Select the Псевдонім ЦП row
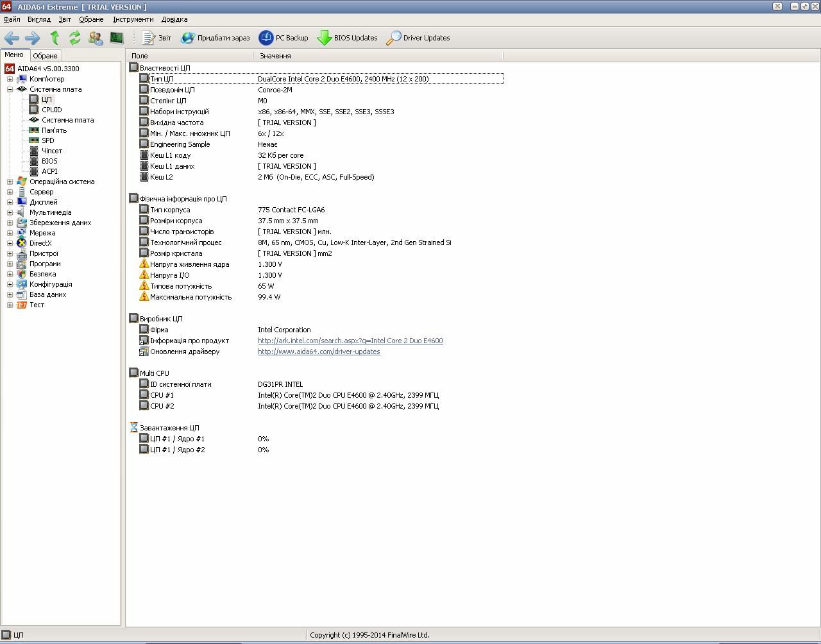The image size is (821, 644). [316, 90]
